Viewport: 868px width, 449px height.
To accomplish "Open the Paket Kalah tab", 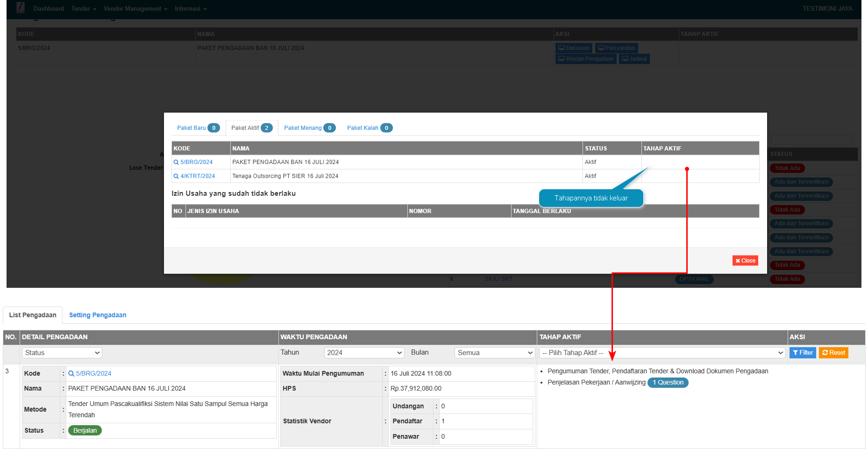I will [369, 128].
